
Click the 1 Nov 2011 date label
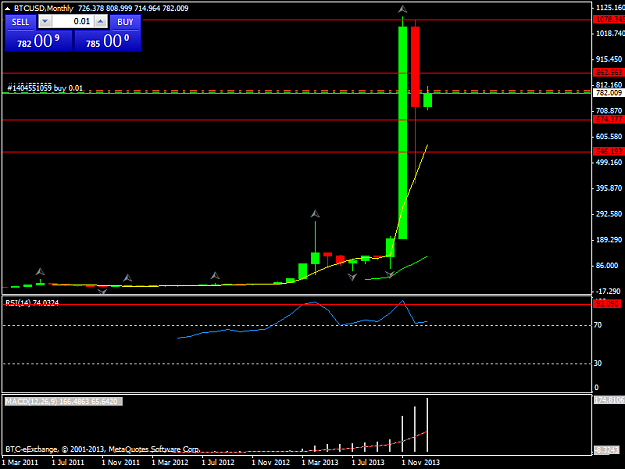[121, 462]
